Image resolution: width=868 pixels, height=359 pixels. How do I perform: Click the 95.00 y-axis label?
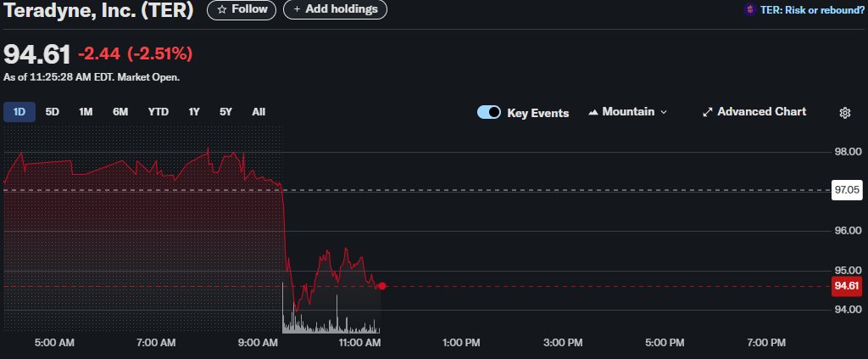click(x=848, y=270)
